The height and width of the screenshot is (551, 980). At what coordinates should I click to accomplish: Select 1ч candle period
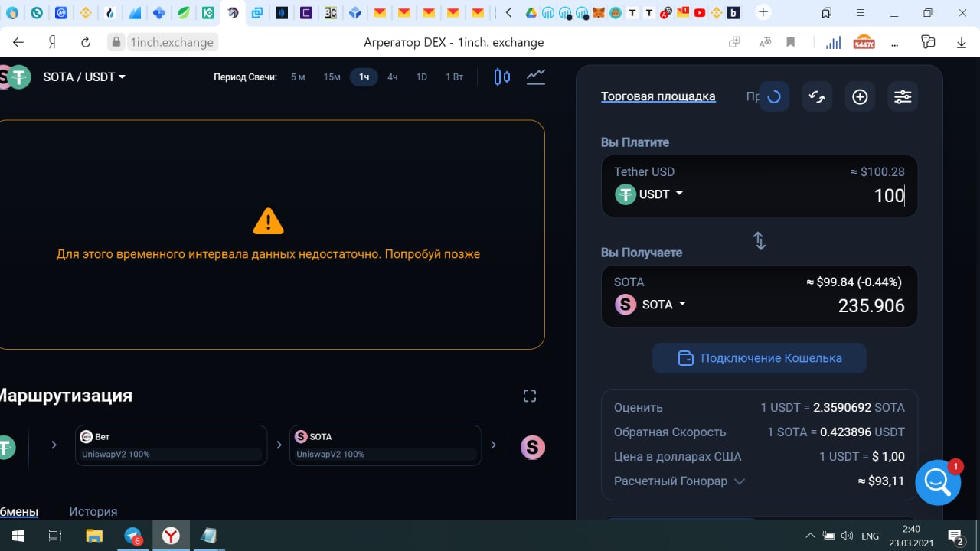point(364,77)
